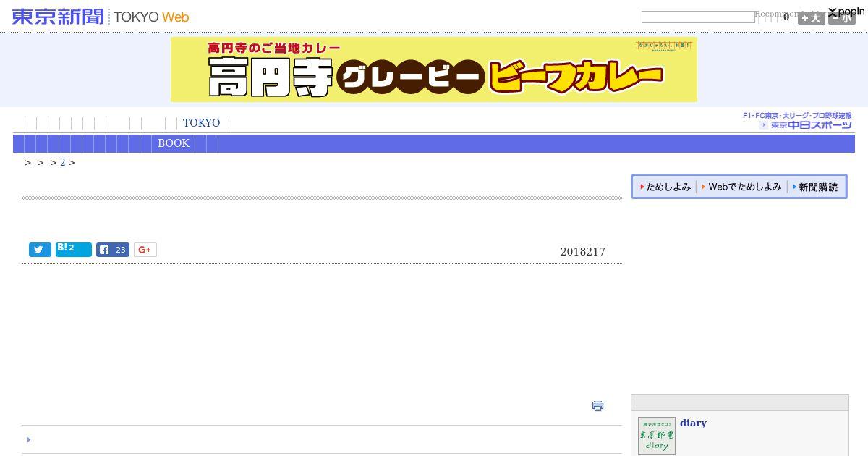Visit the Tokyo Chunichi Sports banner link
This screenshot has height=456, width=868.
point(797,121)
